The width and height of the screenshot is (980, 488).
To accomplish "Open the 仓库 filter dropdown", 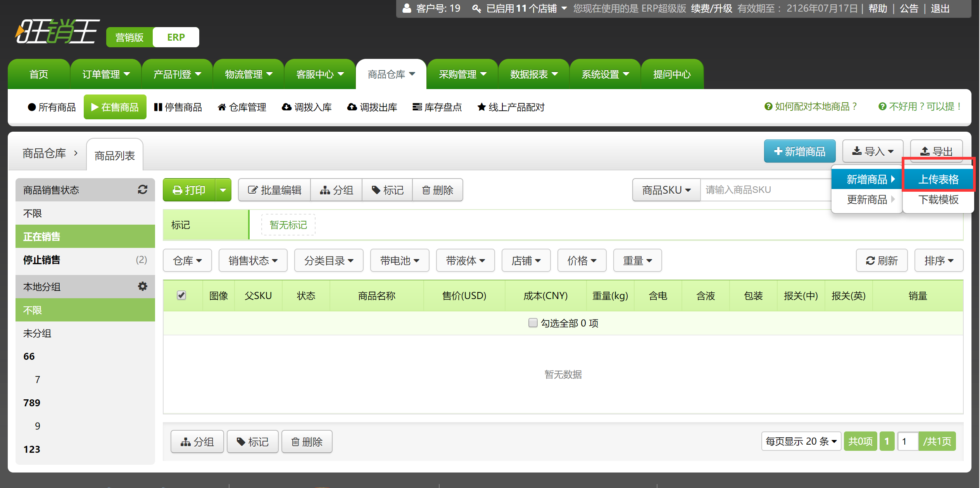I will point(187,261).
